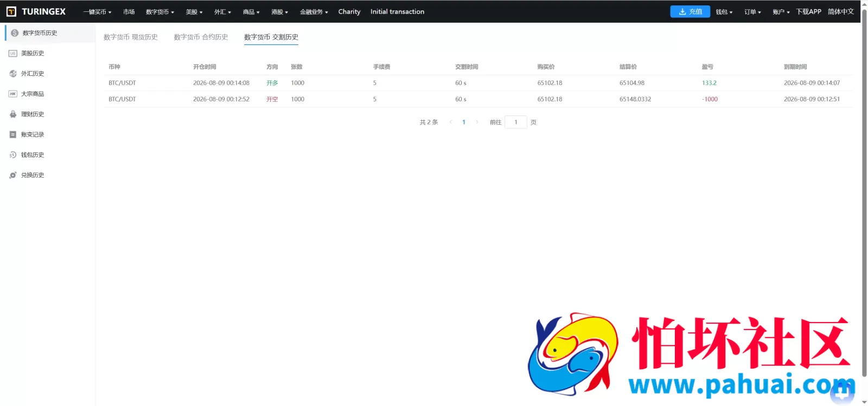Image resolution: width=868 pixels, height=406 pixels.
Task: Open the Charity menu item
Action: click(x=349, y=12)
